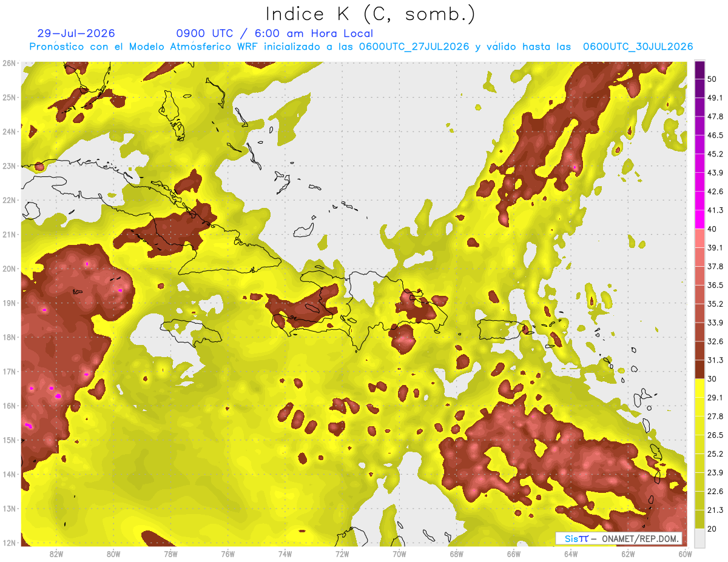Click the valid-until timestamp '0600UTC_30JUL2026'
Viewport: 728px width, 562px height.
tap(638, 47)
